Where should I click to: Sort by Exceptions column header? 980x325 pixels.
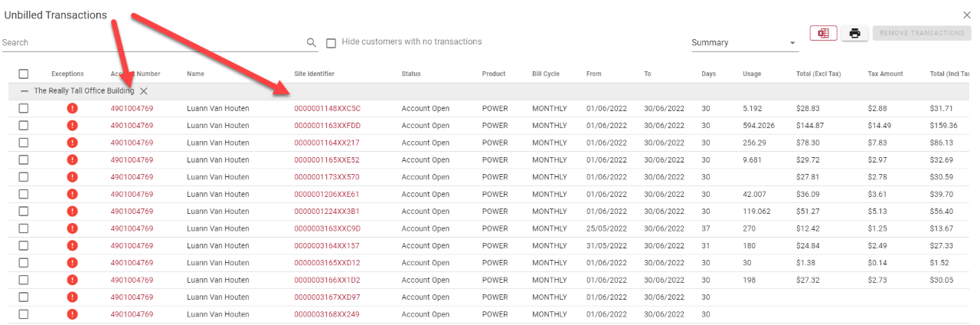pyautogui.click(x=67, y=74)
